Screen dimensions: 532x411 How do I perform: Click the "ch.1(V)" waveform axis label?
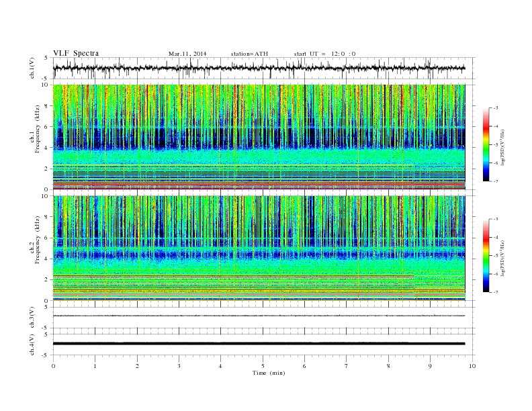pyautogui.click(x=32, y=68)
